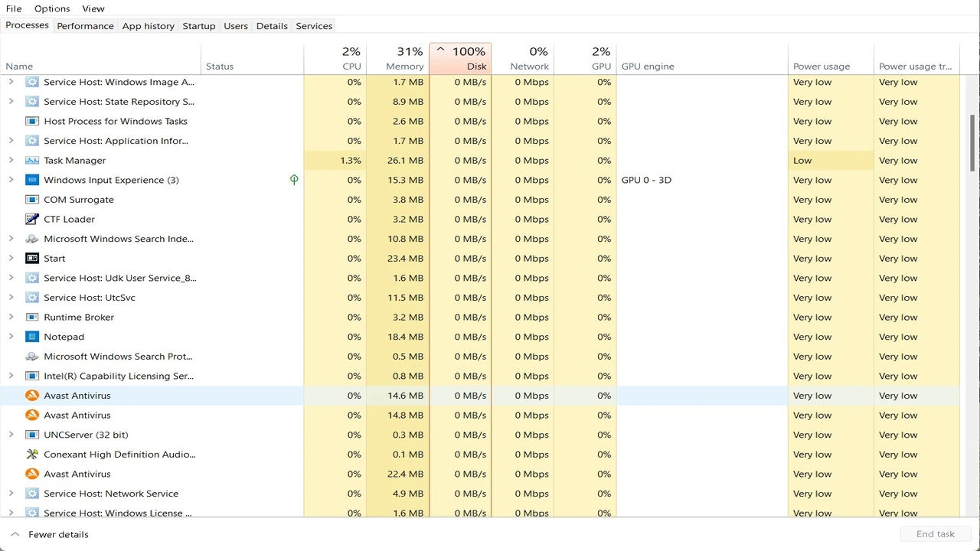Click the COM Surrogate process icon

click(32, 200)
